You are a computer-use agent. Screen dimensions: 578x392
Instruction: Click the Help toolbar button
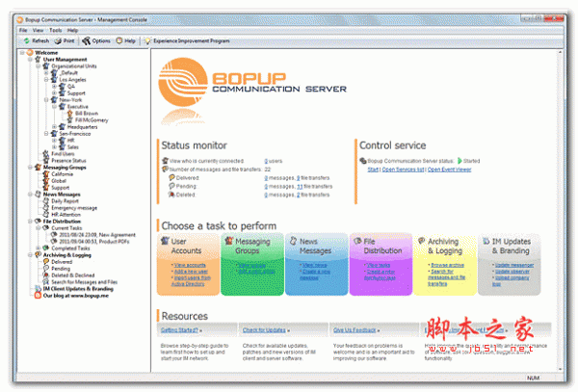(x=125, y=40)
